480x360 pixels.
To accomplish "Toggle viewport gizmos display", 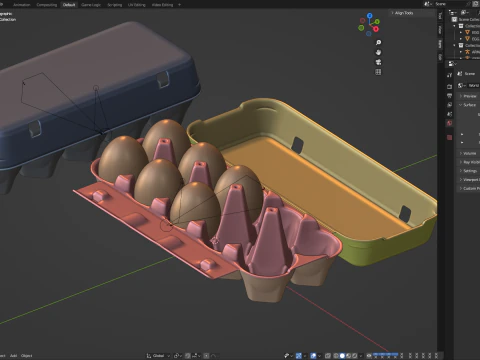I will (x=299, y=356).
